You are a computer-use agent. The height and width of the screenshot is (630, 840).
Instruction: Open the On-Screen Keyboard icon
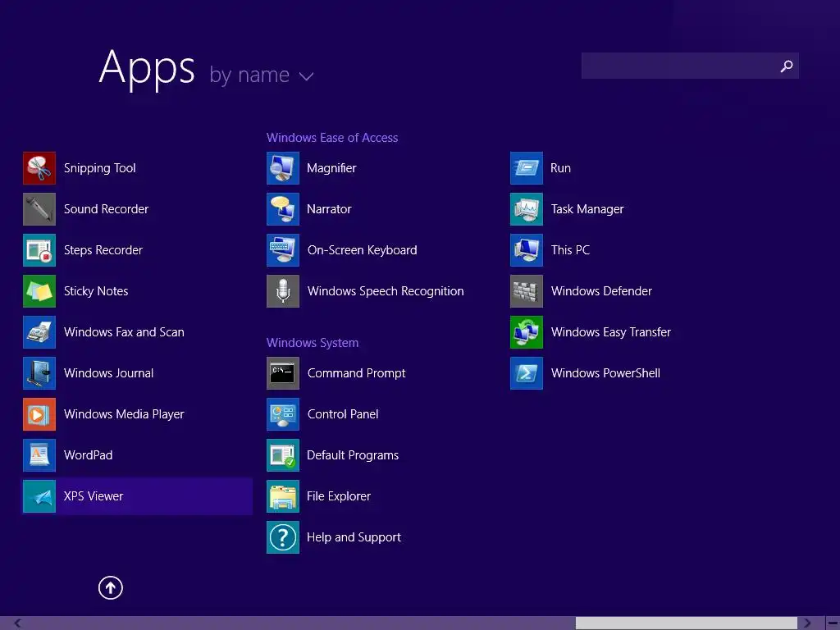point(283,250)
